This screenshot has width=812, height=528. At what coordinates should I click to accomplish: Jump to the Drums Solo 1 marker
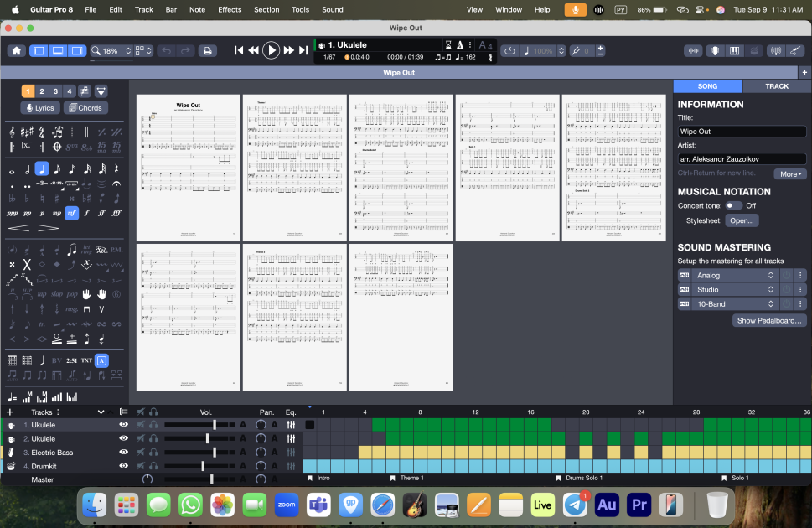click(579, 479)
